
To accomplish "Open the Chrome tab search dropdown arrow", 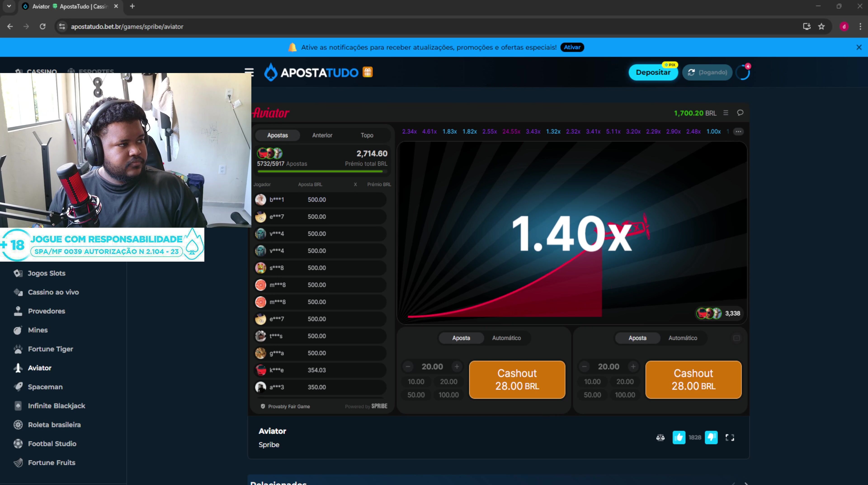I will [x=9, y=6].
